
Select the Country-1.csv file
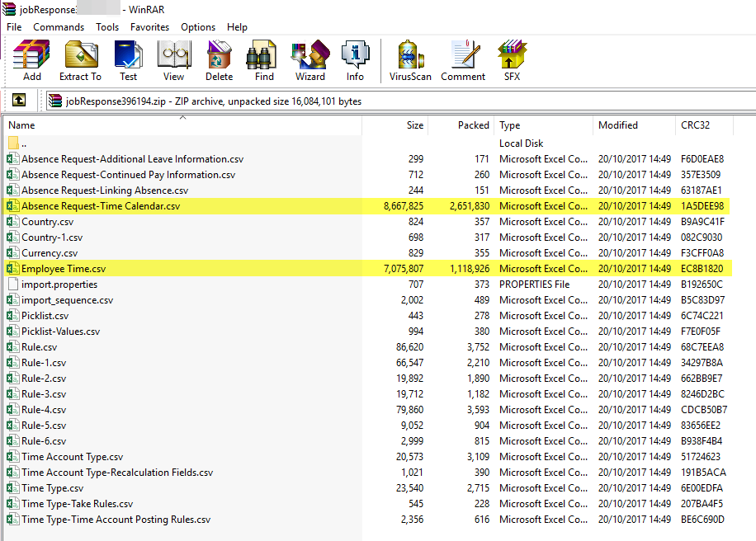(52, 238)
